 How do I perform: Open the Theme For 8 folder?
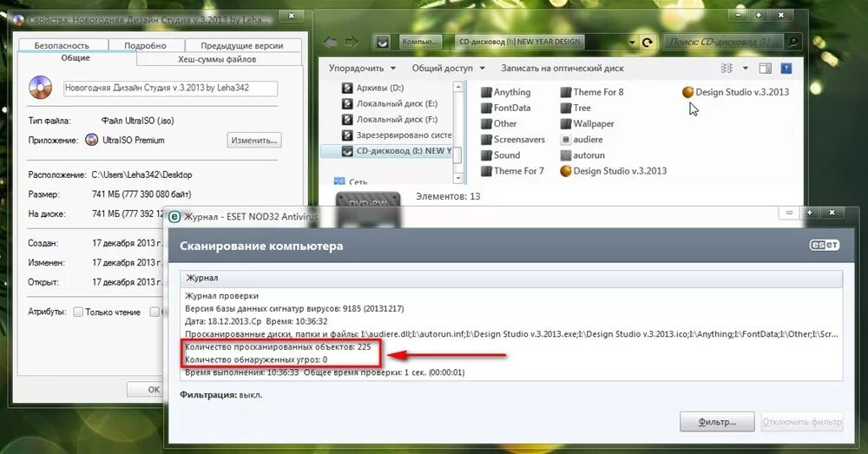[592, 92]
